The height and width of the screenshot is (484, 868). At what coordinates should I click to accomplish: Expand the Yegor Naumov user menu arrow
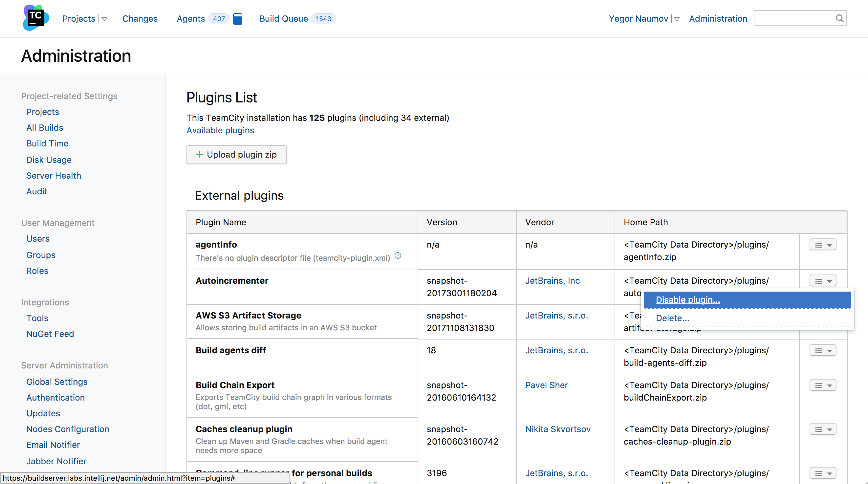[x=677, y=19]
